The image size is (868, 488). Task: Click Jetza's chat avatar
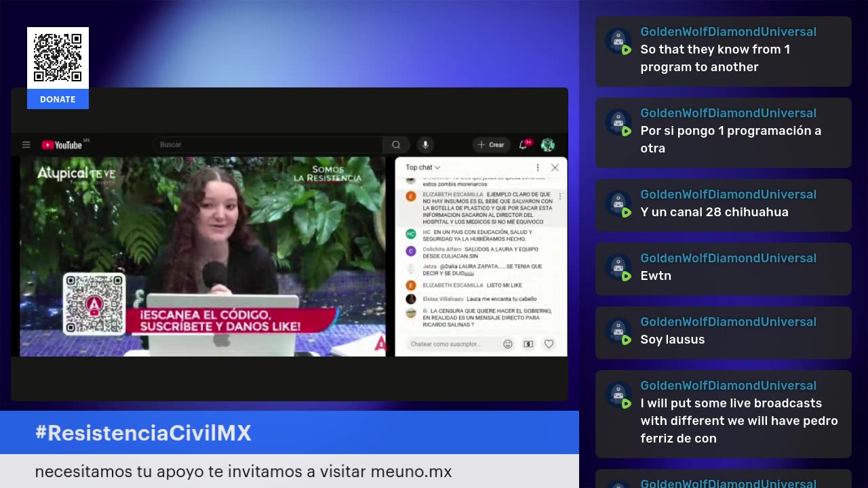pos(410,268)
